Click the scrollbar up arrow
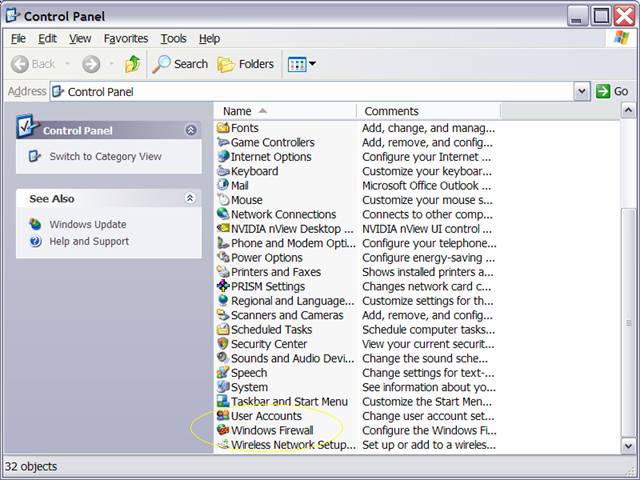The width and height of the screenshot is (640, 480). (x=628, y=110)
